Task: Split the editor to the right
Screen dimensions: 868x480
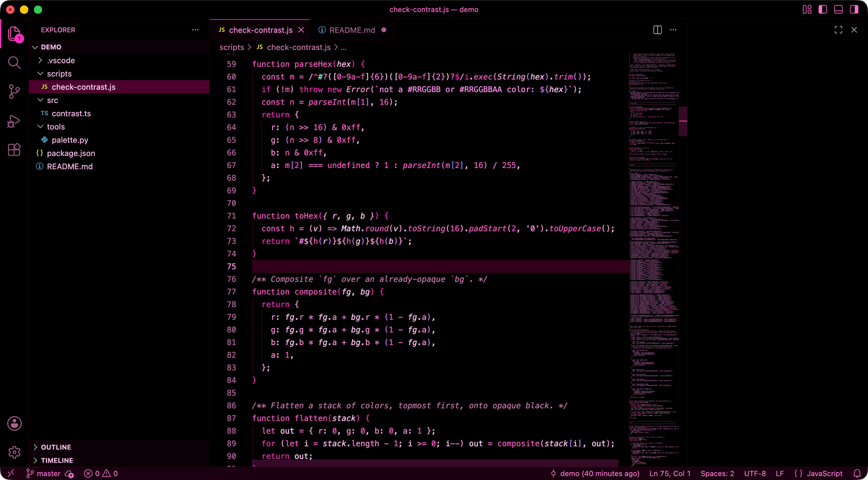Action: (x=658, y=30)
